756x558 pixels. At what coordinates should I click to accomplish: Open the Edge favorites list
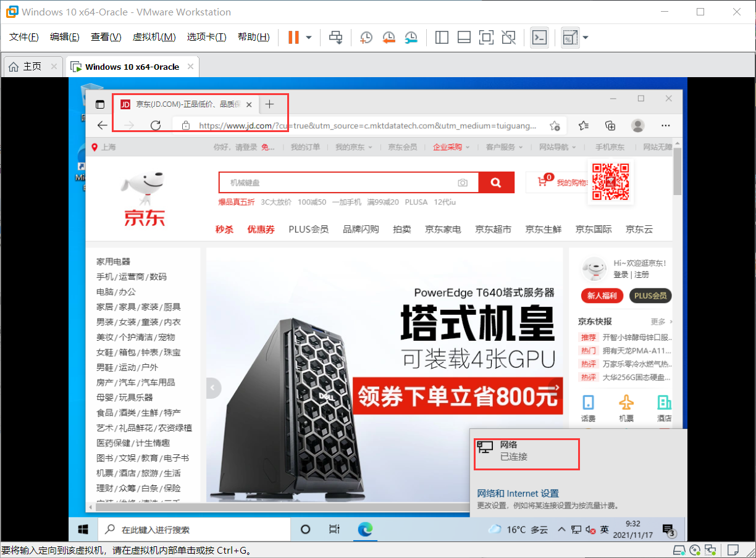click(584, 126)
